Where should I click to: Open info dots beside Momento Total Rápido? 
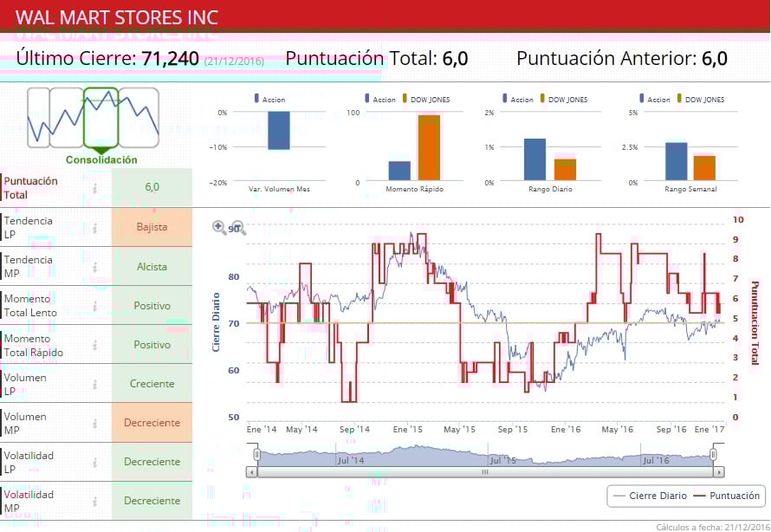(95, 345)
